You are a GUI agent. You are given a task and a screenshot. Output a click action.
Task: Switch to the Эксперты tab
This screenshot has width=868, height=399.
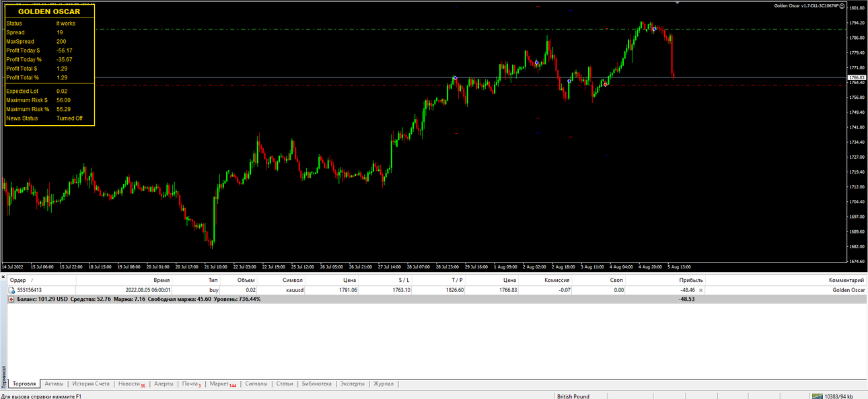353,384
